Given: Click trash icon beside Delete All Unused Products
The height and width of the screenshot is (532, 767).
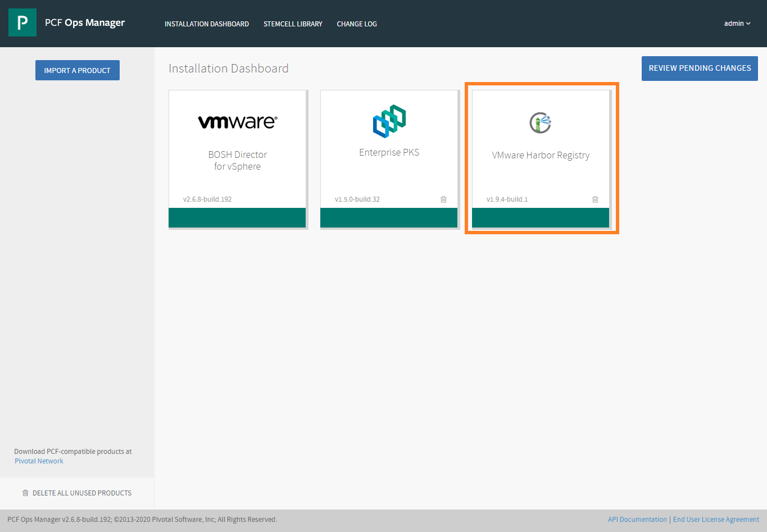Looking at the screenshot, I should point(25,493).
